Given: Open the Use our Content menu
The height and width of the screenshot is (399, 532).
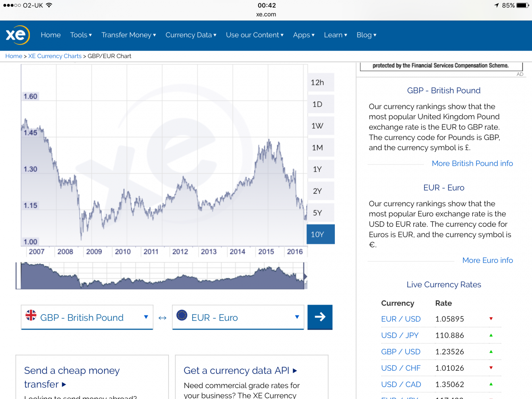Looking at the screenshot, I should (x=255, y=35).
